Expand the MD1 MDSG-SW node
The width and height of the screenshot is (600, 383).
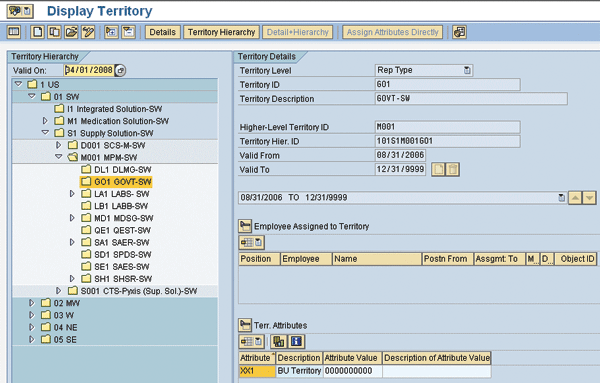(x=72, y=218)
